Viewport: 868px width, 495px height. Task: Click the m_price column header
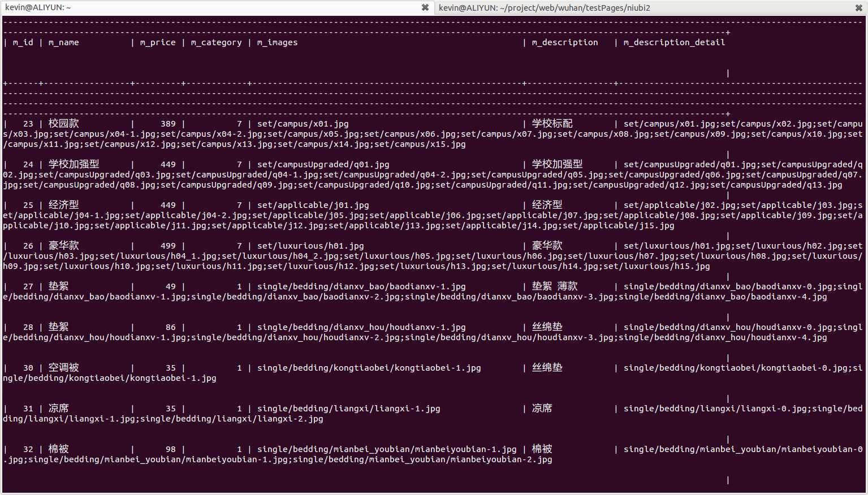[x=158, y=42]
